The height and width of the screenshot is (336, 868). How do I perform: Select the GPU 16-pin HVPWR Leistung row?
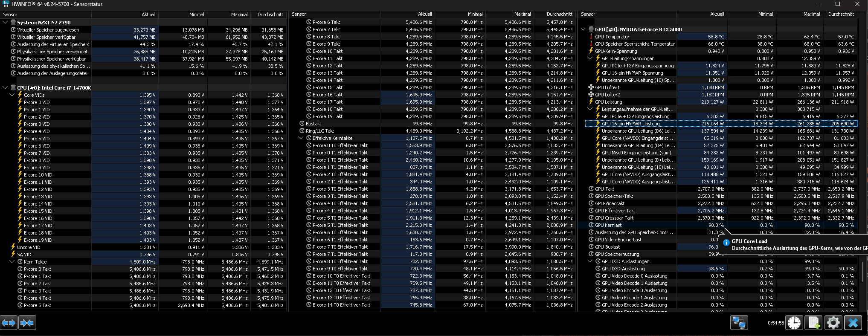coord(721,124)
